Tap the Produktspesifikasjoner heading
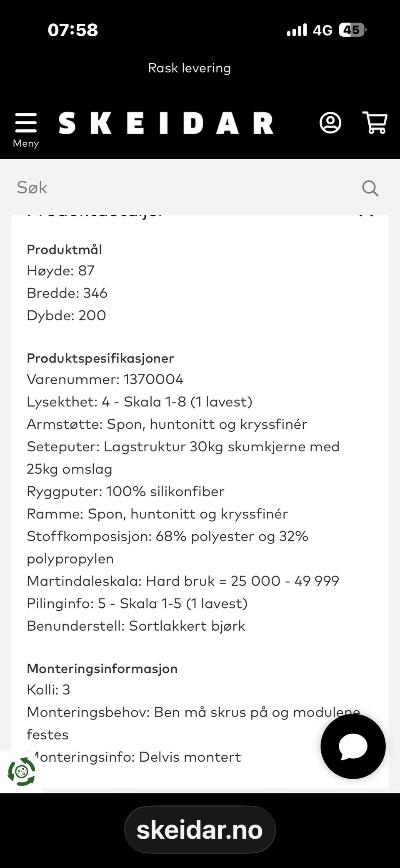Viewport: 400px width, 868px height. click(100, 358)
